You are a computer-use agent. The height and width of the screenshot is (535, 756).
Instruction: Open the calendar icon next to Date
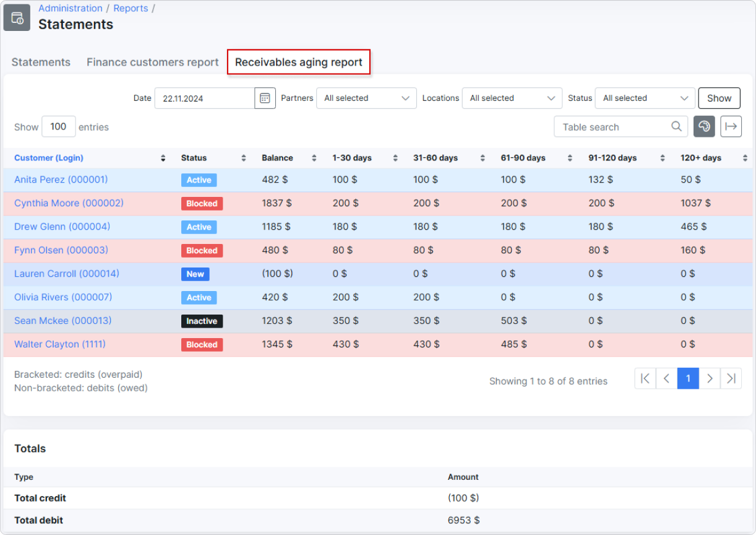pyautogui.click(x=265, y=98)
